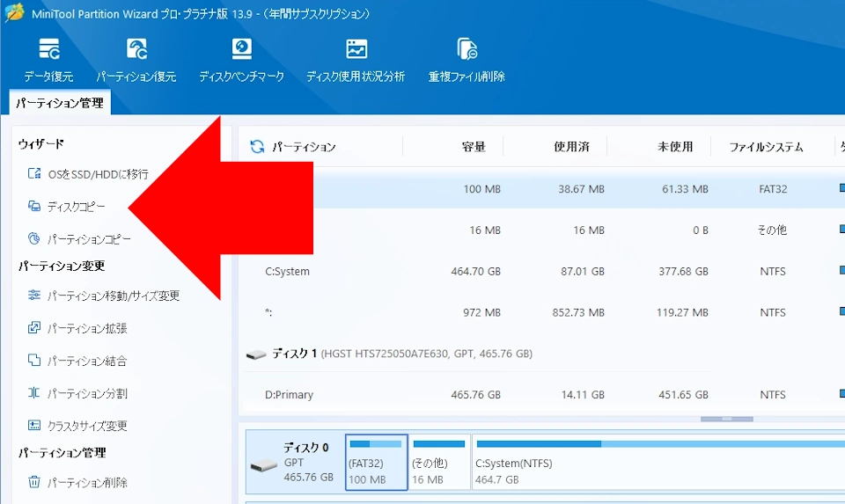Click the ディスクコピー wizard icon
845x504 pixels.
[x=34, y=206]
